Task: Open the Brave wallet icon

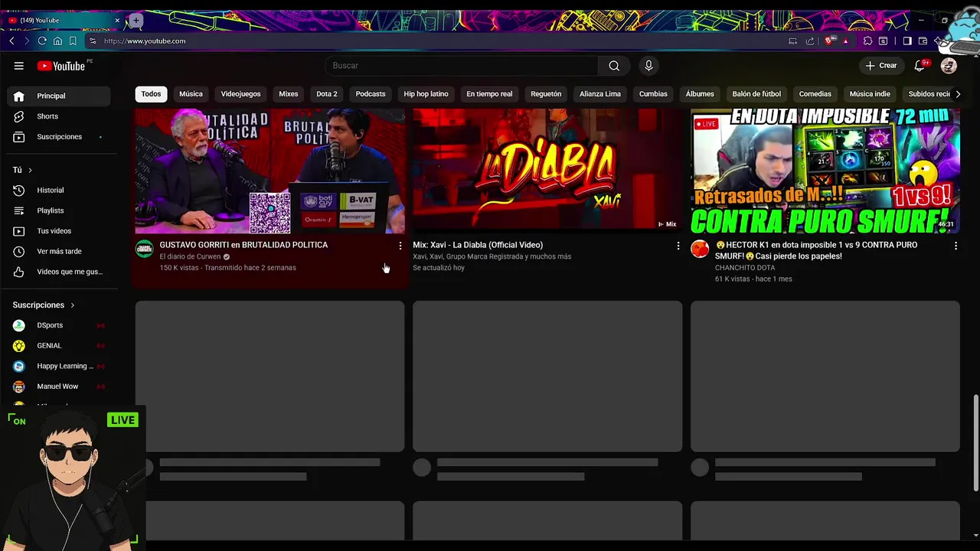Action: [923, 41]
